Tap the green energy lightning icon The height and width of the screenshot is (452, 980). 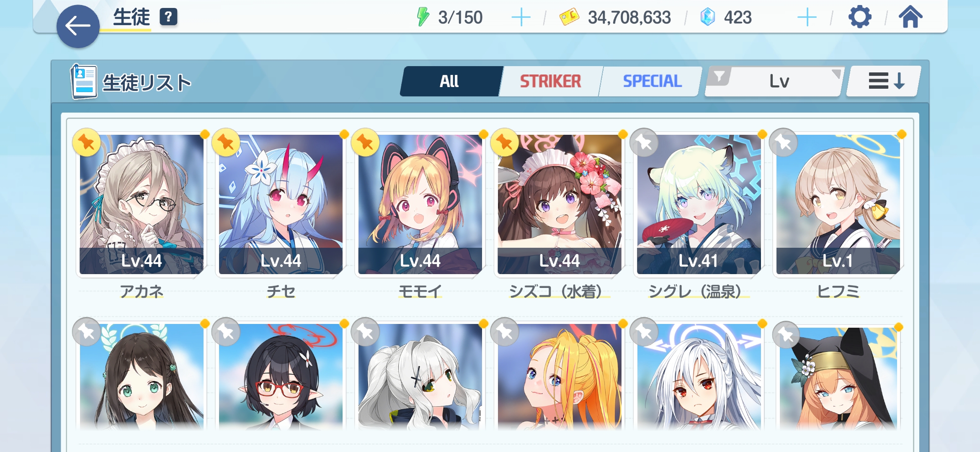423,17
